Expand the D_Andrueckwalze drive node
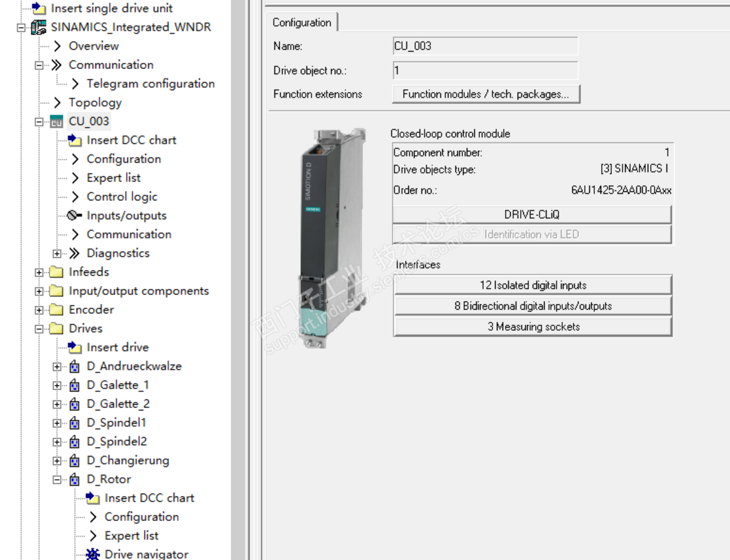 tap(57, 367)
